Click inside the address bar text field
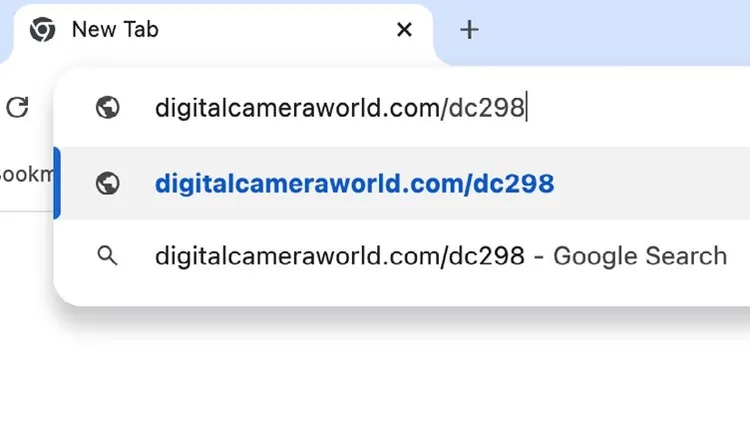 [402, 107]
